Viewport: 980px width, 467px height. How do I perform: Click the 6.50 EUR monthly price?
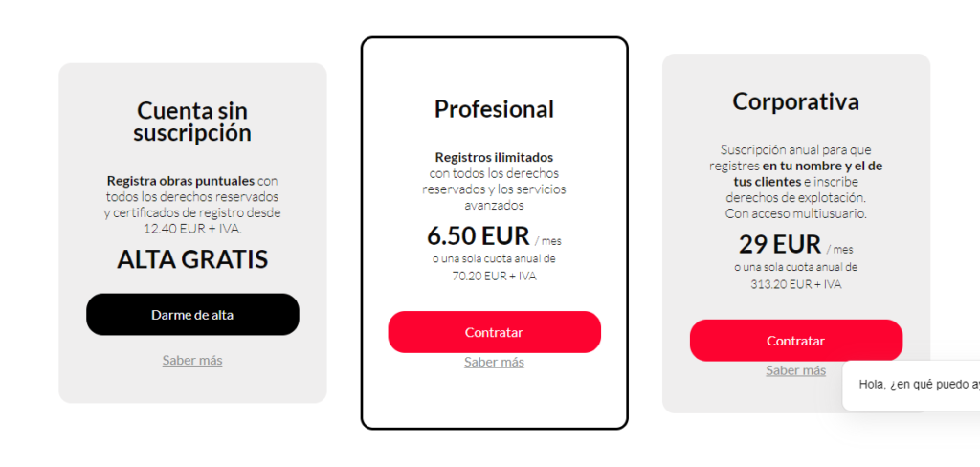point(479,235)
